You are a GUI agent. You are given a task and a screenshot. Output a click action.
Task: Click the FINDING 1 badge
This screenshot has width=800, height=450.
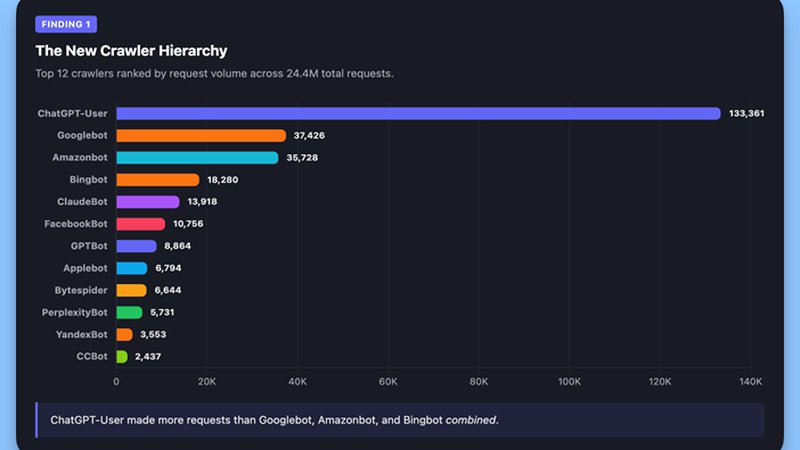66,24
